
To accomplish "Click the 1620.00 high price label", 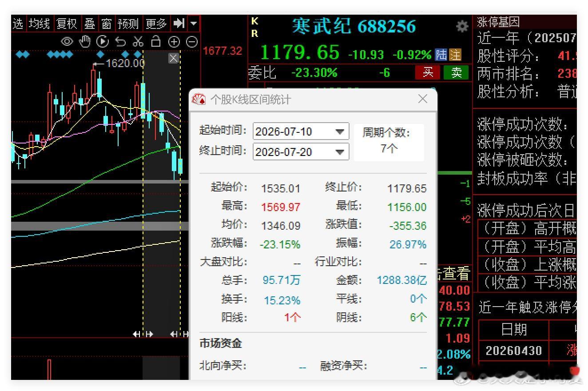I will 125,64.
